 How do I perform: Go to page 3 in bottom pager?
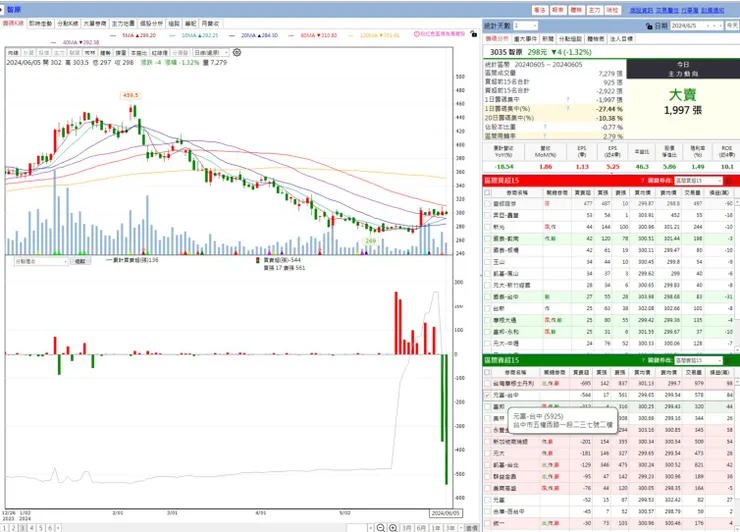[x=23, y=528]
